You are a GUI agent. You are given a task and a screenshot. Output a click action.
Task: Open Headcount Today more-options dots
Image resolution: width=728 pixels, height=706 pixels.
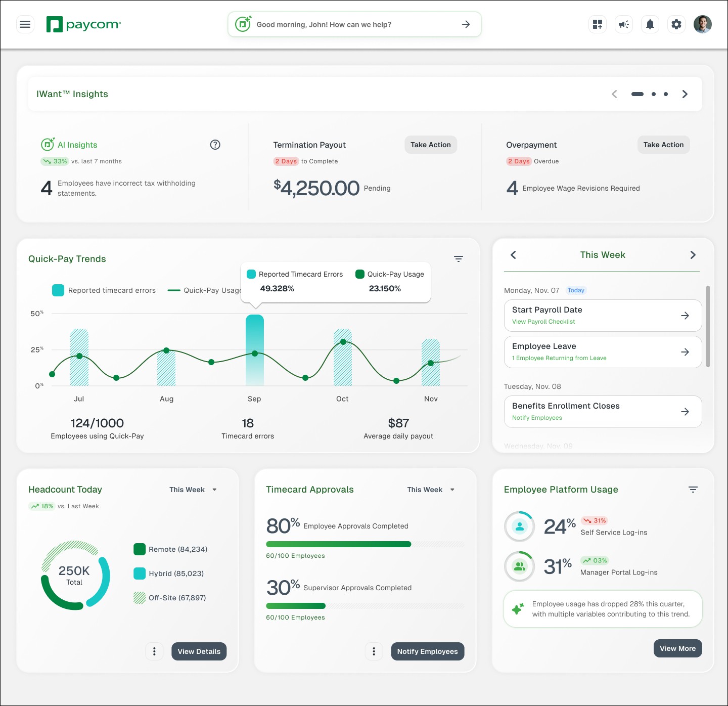(x=154, y=651)
